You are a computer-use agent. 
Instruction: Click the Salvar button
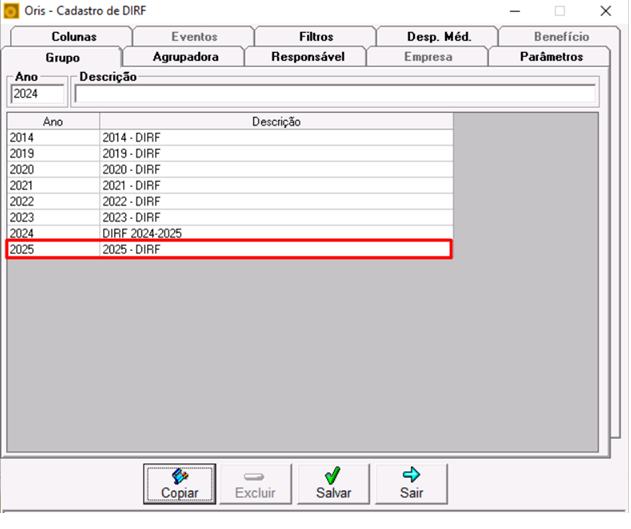[333, 484]
